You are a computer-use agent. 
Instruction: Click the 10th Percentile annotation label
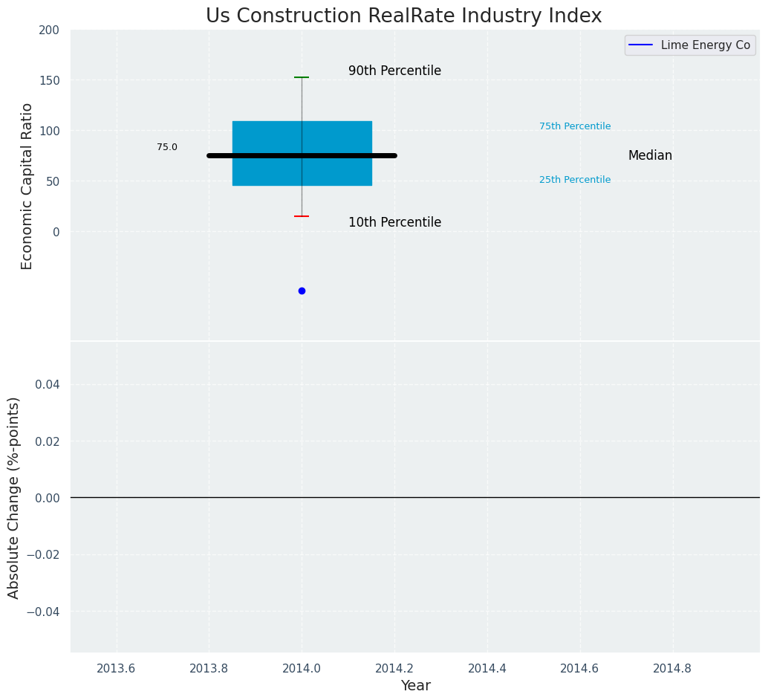(394, 223)
